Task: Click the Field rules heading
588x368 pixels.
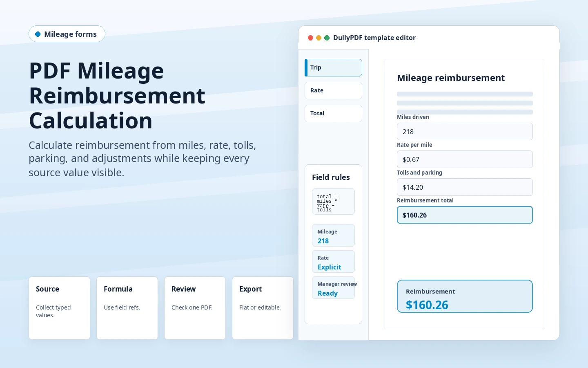Action: pos(331,177)
